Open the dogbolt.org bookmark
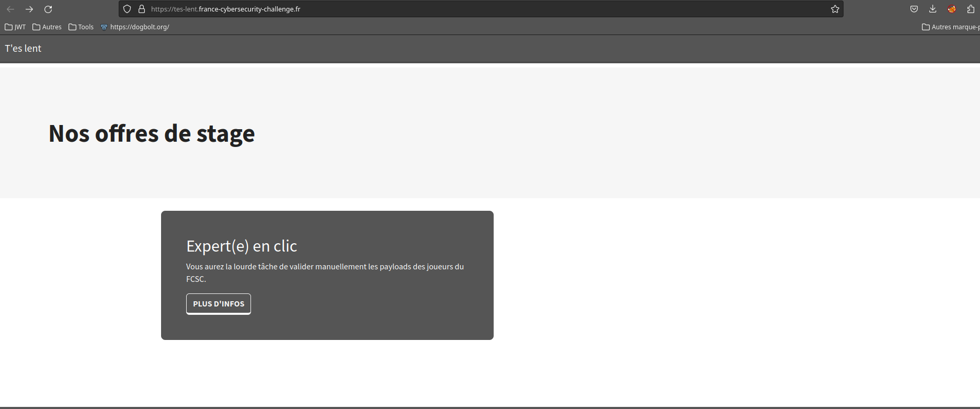Screen dimensions: 980x409 (135, 27)
